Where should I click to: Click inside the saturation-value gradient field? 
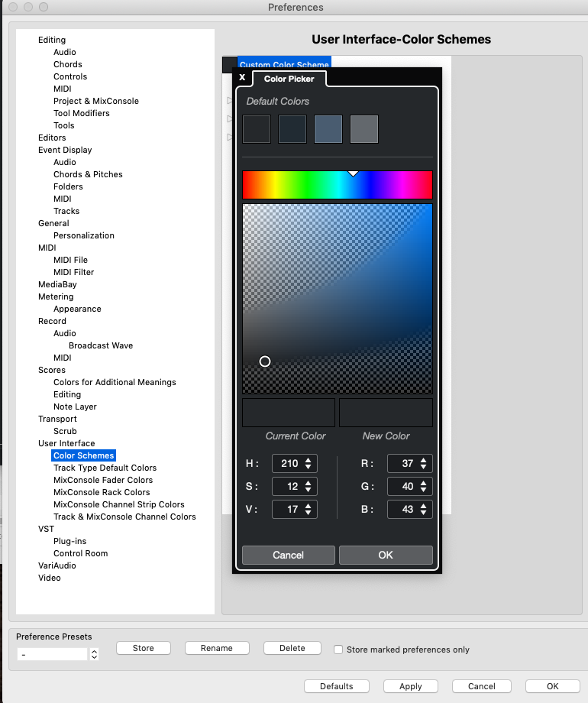point(338,299)
